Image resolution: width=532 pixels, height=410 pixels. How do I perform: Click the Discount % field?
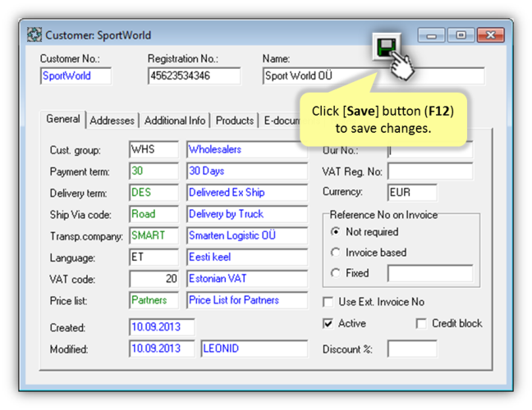point(412,349)
